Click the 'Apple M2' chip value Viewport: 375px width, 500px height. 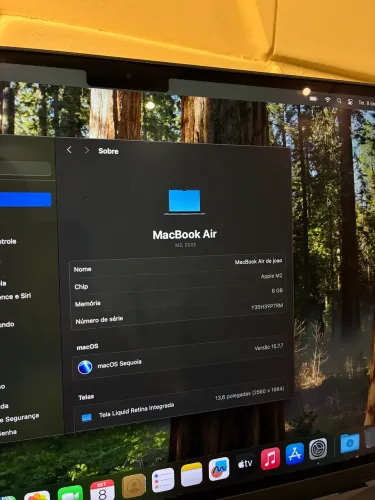tap(271, 276)
